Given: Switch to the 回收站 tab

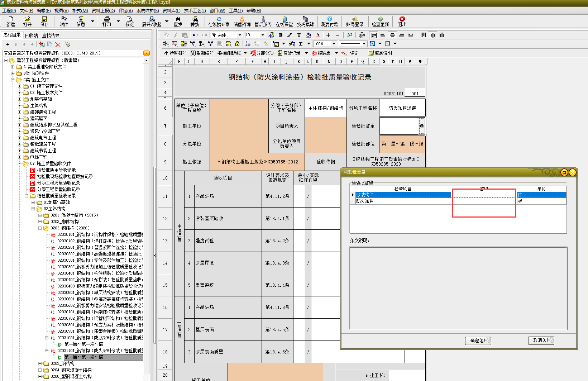Looking at the screenshot, I should pos(32,35).
